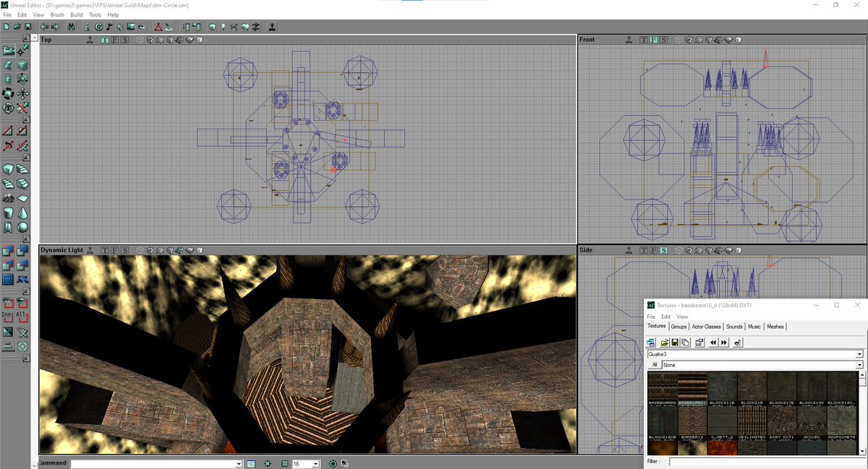Open the Brush menu
The height and width of the screenshot is (469, 868).
click(56, 14)
